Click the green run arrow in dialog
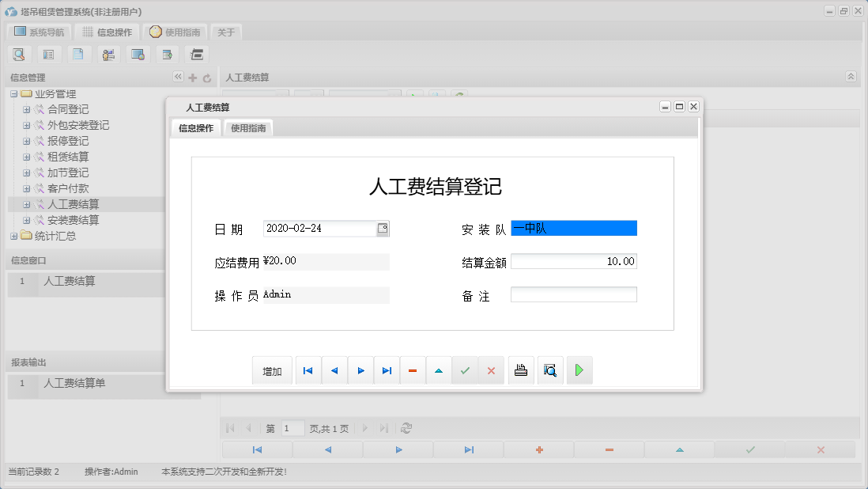Viewport: 868px width, 489px height. coord(579,370)
